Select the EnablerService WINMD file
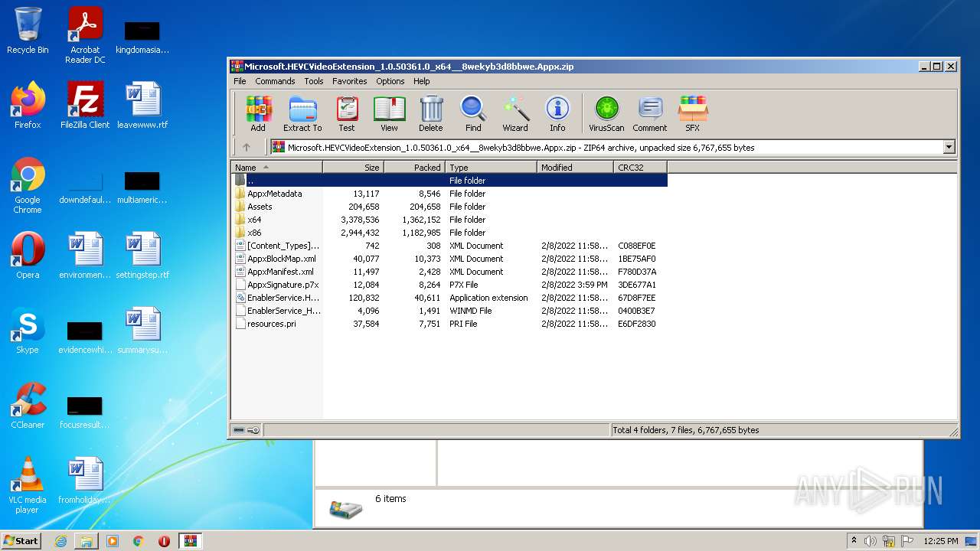 pos(449,311)
